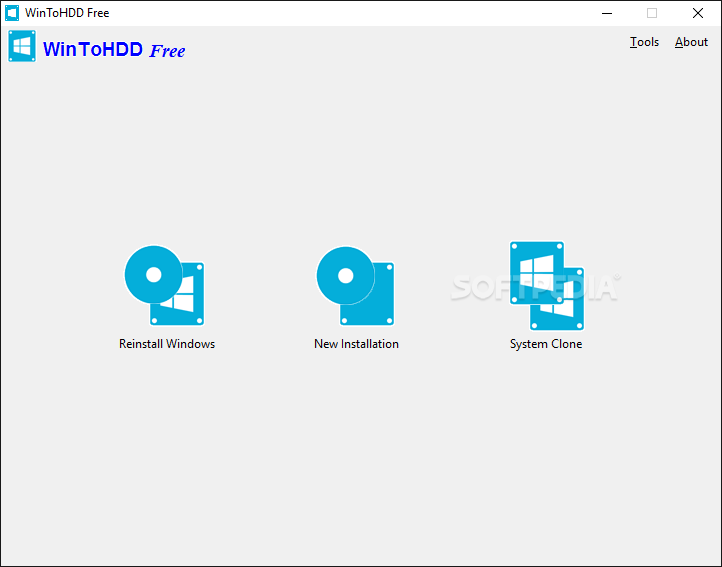Viewport: 722px width, 567px height.
Task: Click the WinToHDD Free header title text
Action: point(114,50)
